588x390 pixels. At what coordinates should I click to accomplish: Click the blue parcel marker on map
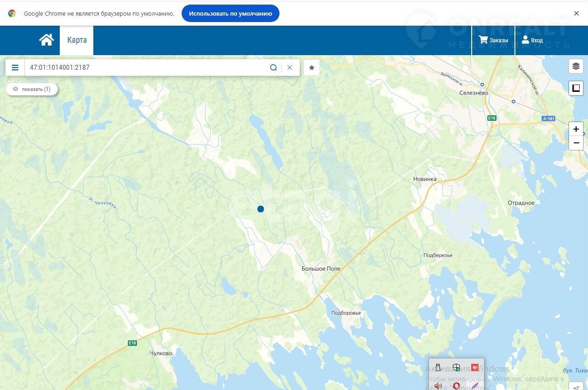point(261,209)
